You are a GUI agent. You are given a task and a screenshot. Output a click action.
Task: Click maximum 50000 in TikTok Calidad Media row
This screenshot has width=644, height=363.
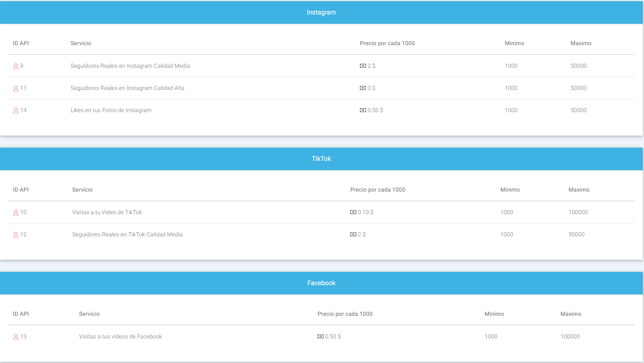coord(577,234)
